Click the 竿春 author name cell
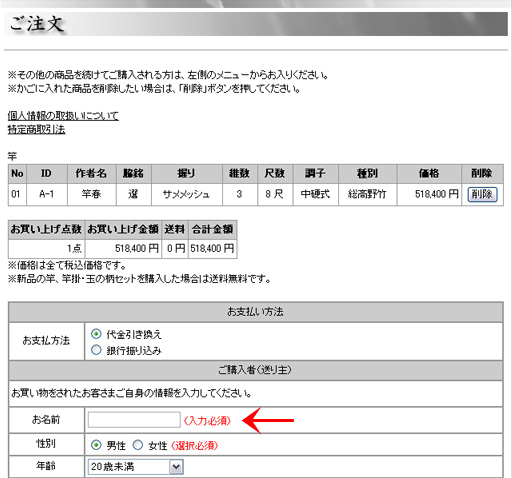This screenshot has height=478, width=512. click(91, 194)
